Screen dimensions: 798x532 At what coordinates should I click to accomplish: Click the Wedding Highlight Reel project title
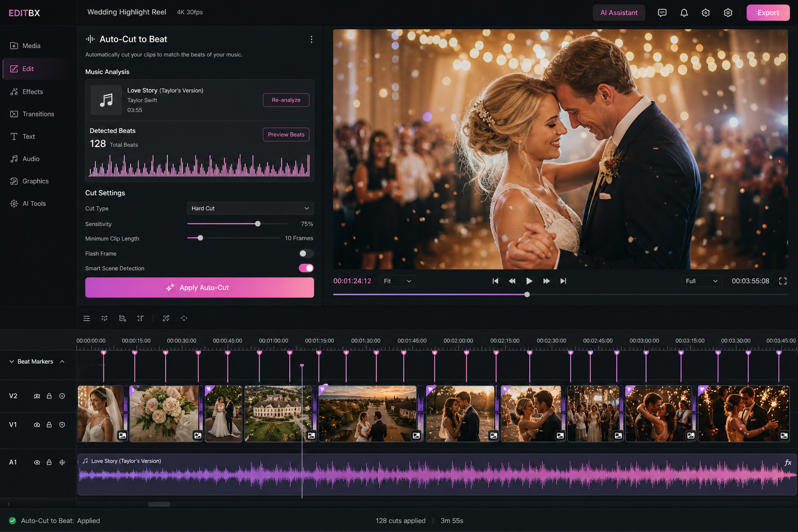[127, 12]
